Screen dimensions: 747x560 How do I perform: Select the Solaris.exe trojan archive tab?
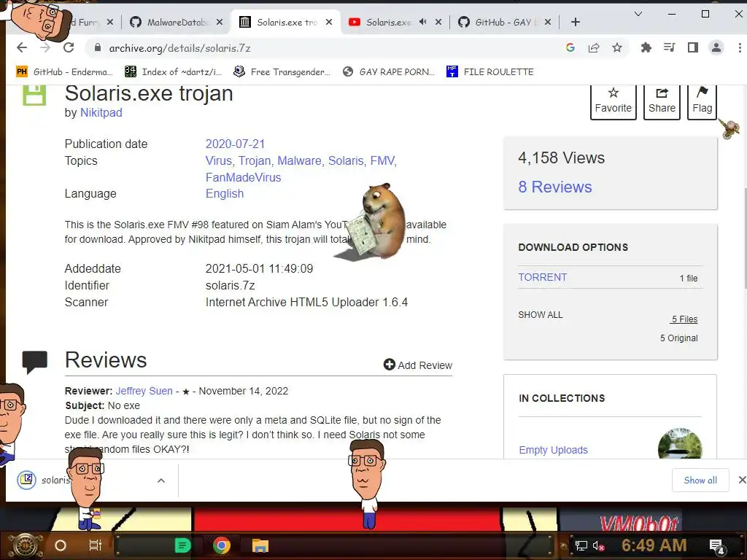coord(286,22)
